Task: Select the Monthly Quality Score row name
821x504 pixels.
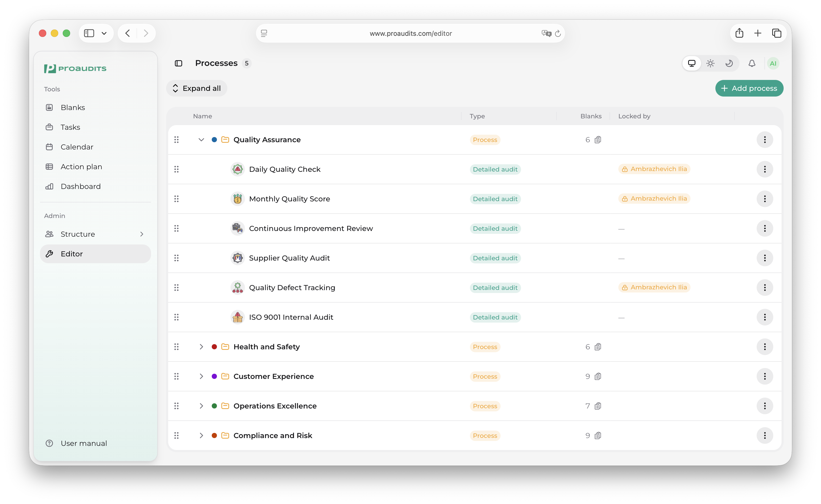Action: pyautogui.click(x=290, y=199)
